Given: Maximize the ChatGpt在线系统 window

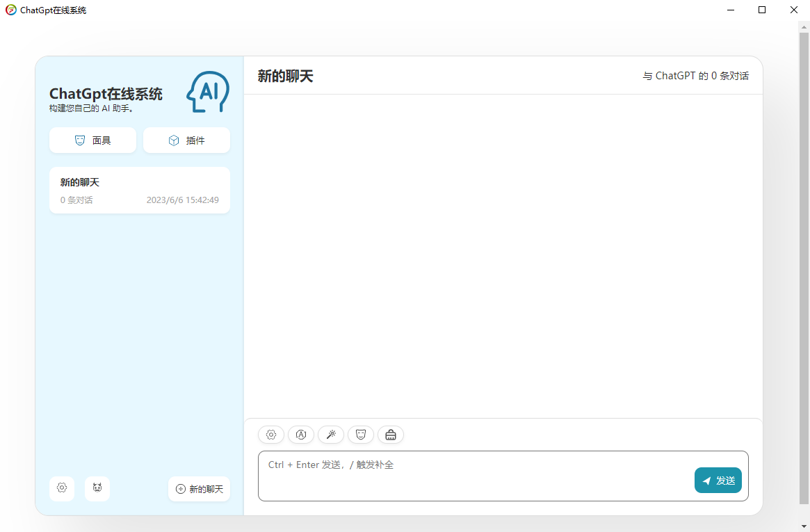Looking at the screenshot, I should coord(762,10).
